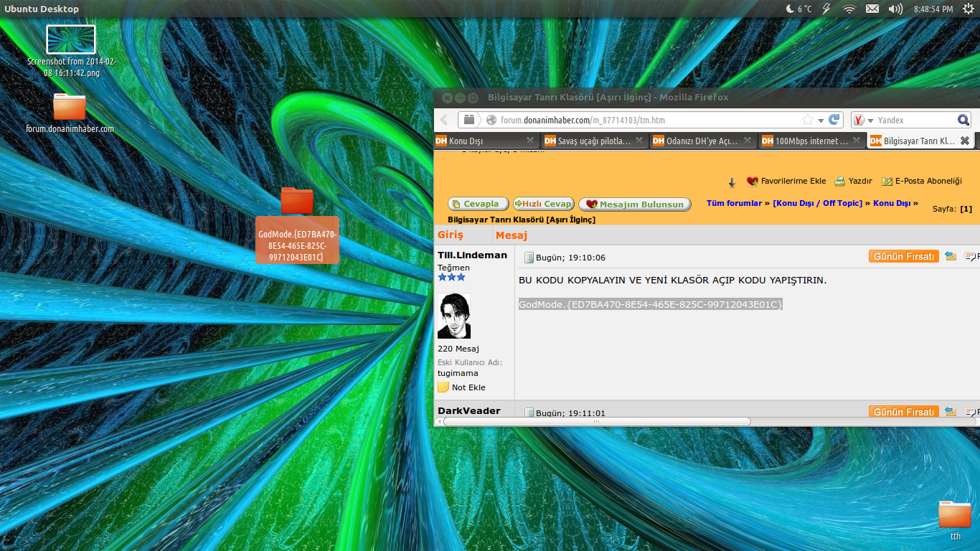Click the message envelope icon in DarkVeader's post
The image size is (980, 551).
click(x=951, y=412)
